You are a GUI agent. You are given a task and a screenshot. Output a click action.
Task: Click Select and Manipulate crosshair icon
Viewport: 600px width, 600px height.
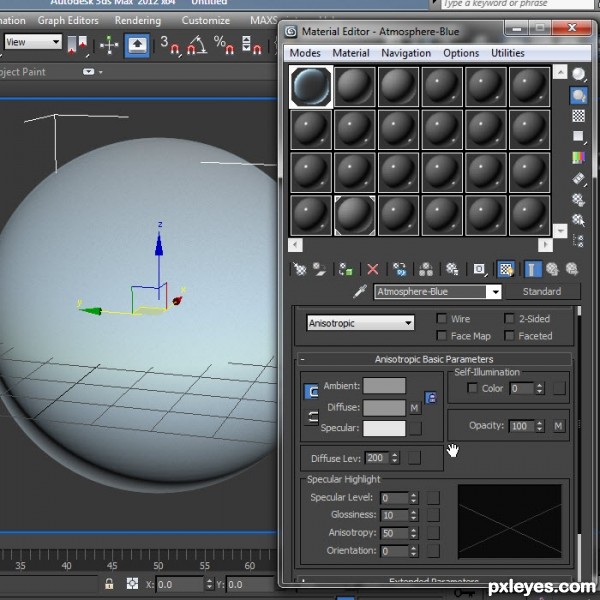109,45
